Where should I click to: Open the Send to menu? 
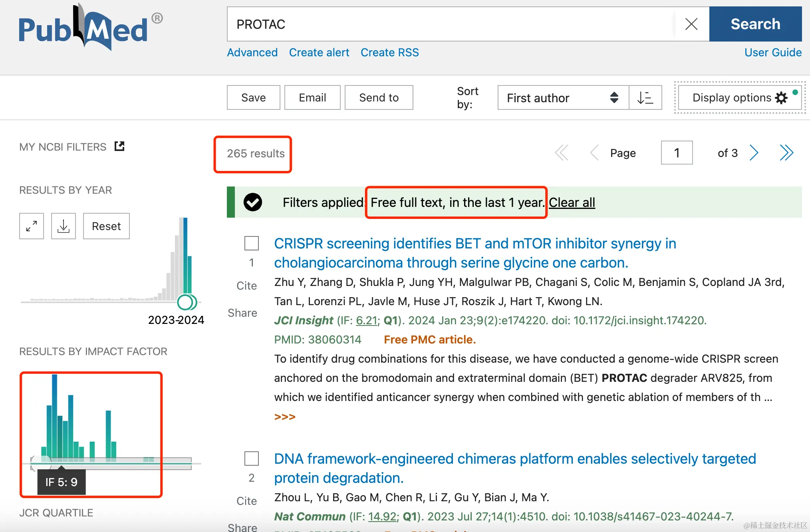coord(378,97)
